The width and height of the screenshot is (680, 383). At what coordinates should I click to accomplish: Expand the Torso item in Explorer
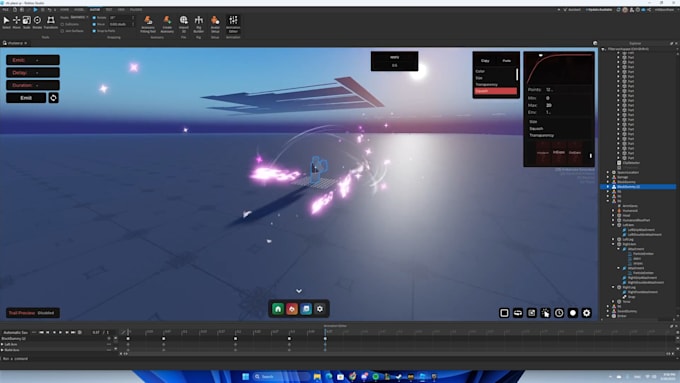pos(613,301)
